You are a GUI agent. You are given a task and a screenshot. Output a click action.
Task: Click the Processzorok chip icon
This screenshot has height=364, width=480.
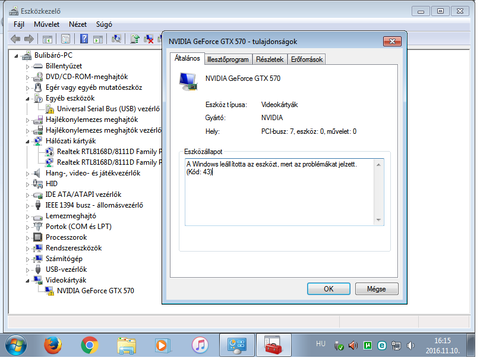click(x=38, y=237)
